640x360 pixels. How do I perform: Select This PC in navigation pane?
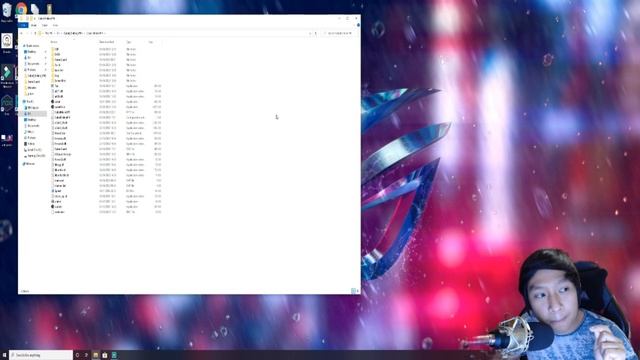[30, 102]
